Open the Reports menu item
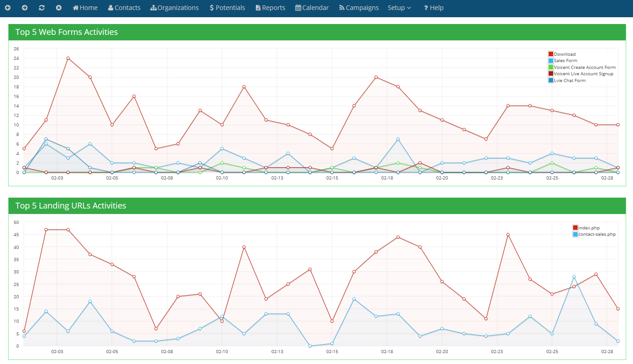Viewport: 633px width, 364px height. point(270,8)
